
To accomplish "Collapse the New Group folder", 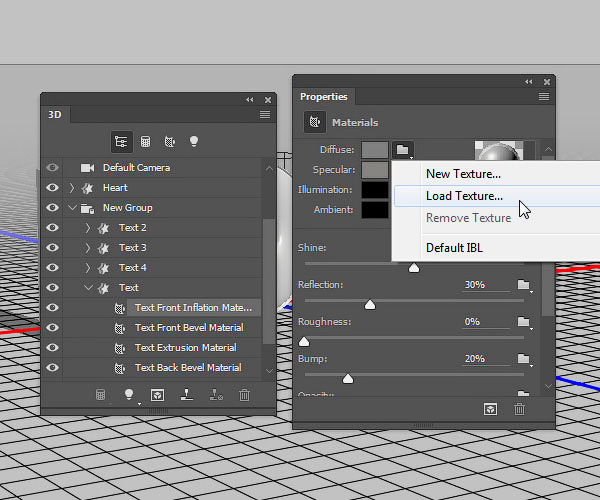I will (x=72, y=208).
